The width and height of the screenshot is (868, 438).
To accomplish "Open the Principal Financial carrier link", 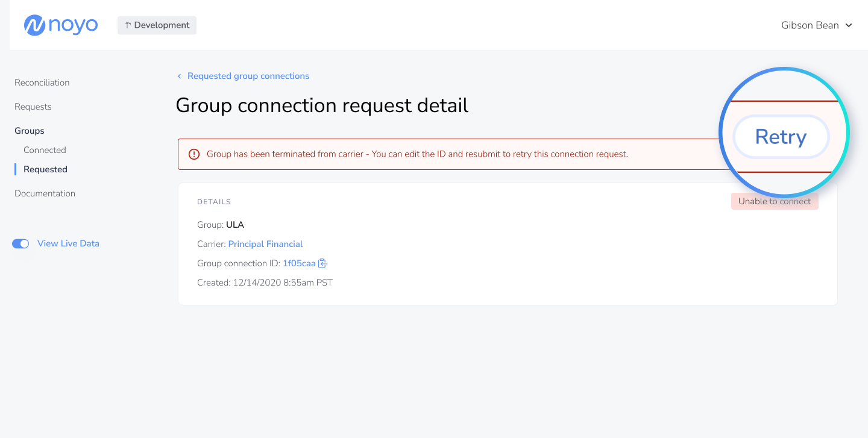I will click(x=266, y=244).
